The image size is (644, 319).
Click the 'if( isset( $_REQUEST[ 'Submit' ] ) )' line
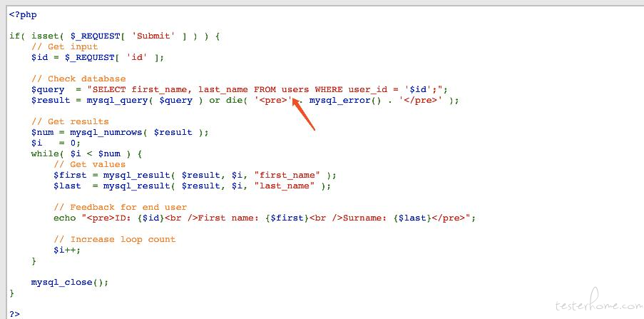tap(115, 36)
